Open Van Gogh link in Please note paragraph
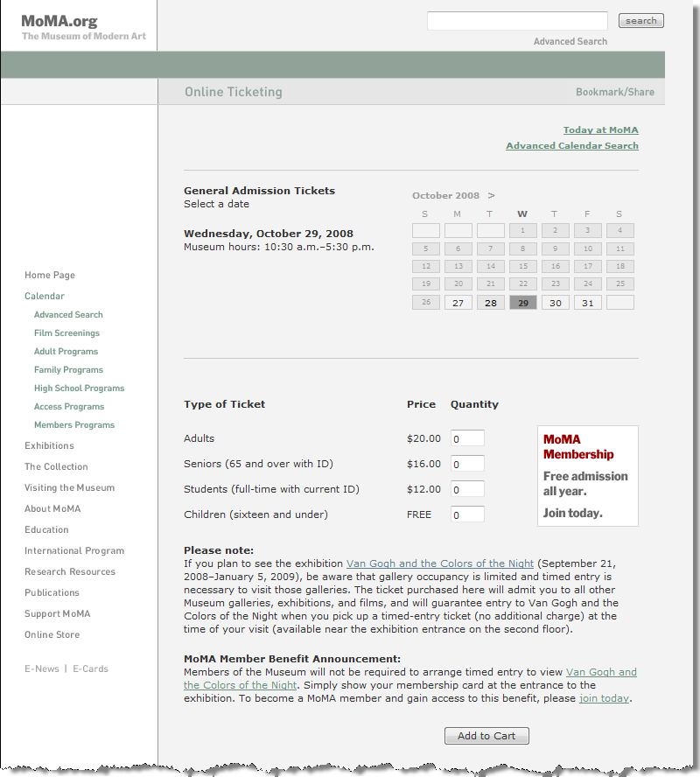The width and height of the screenshot is (700, 777). [440, 563]
